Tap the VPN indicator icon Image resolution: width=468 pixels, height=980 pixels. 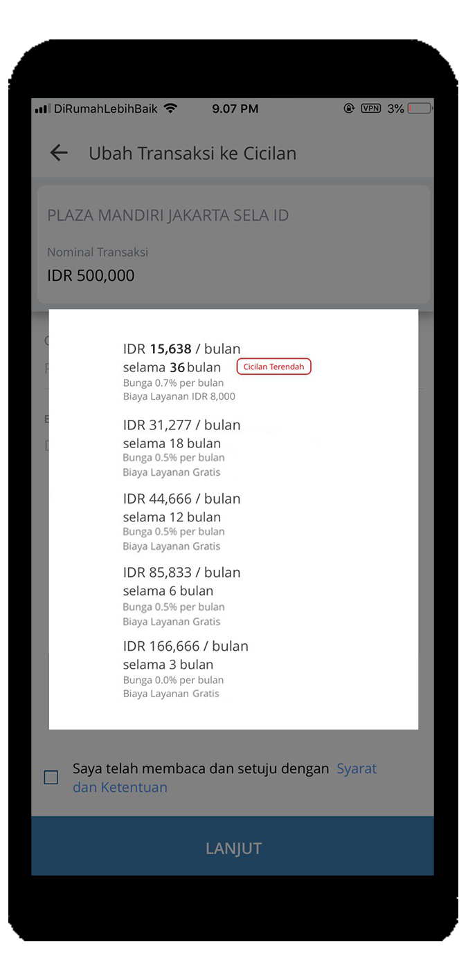click(370, 109)
